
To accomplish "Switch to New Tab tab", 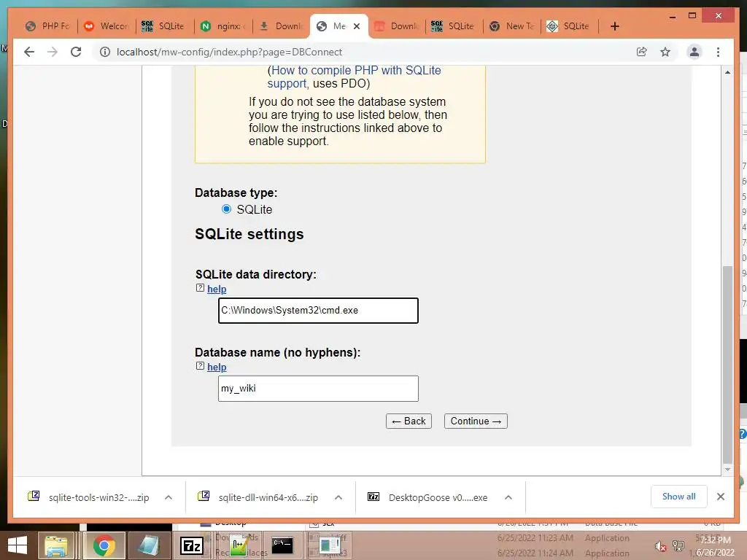I will click(512, 26).
